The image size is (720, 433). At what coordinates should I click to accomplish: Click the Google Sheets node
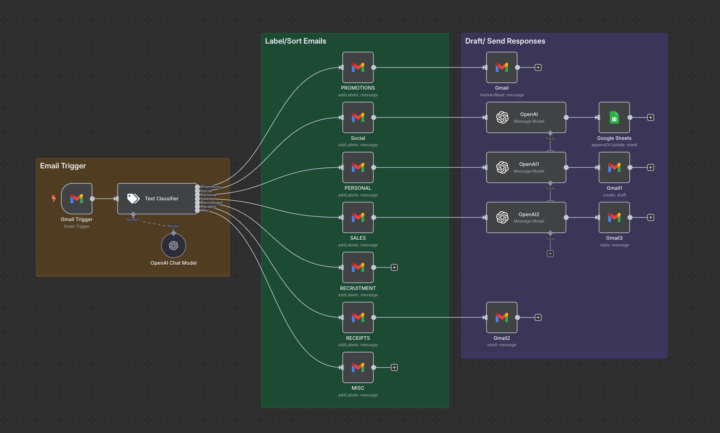tap(614, 118)
